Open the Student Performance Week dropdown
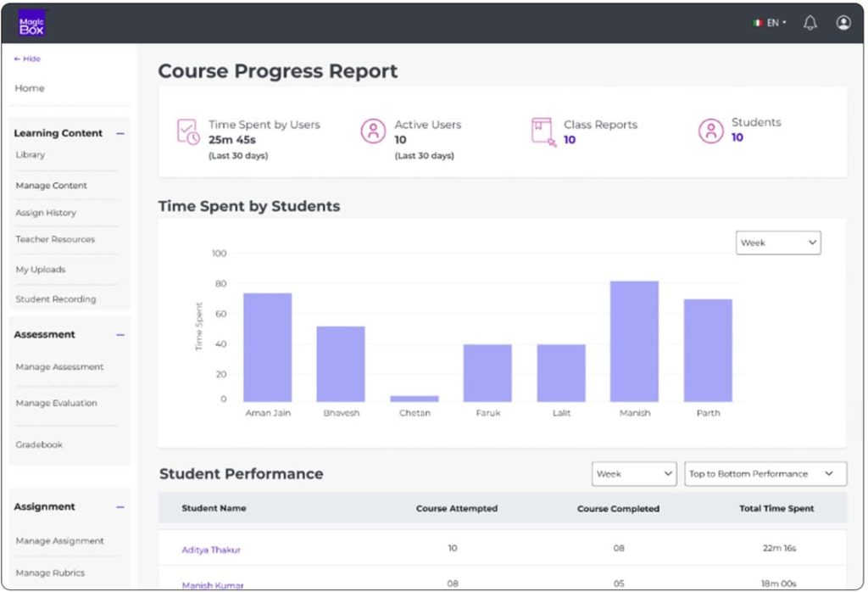This screenshot has height=592, width=868. click(633, 474)
